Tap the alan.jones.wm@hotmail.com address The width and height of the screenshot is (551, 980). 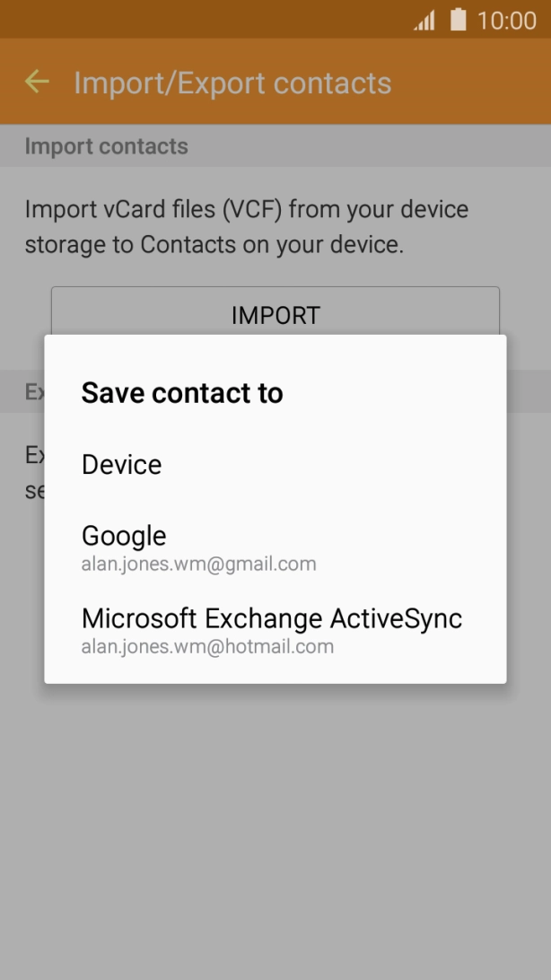207,646
